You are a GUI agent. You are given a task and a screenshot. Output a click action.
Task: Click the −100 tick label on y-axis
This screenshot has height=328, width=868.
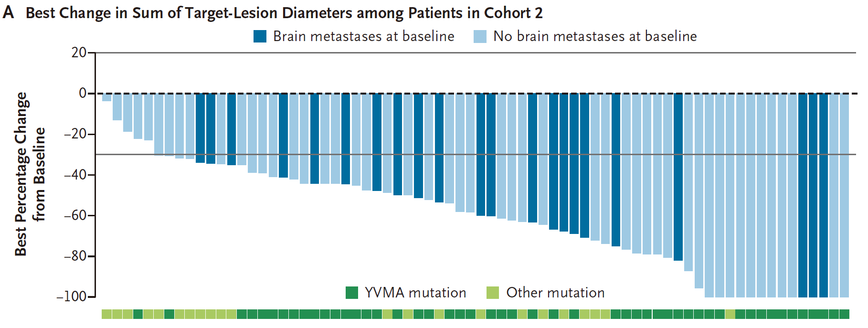coord(72,296)
